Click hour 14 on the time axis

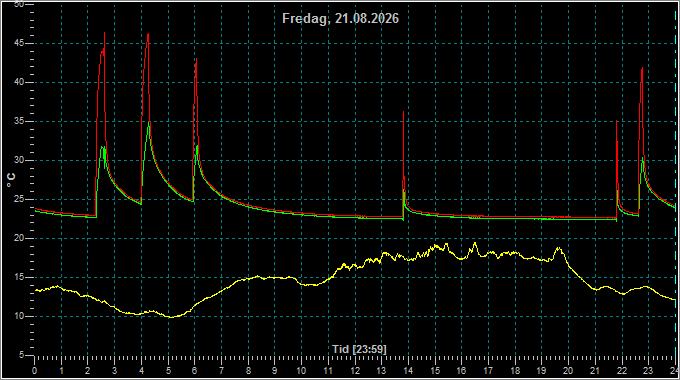tap(408, 371)
